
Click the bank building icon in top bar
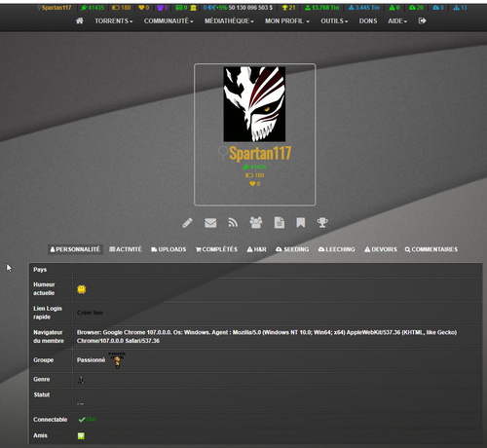(x=194, y=8)
